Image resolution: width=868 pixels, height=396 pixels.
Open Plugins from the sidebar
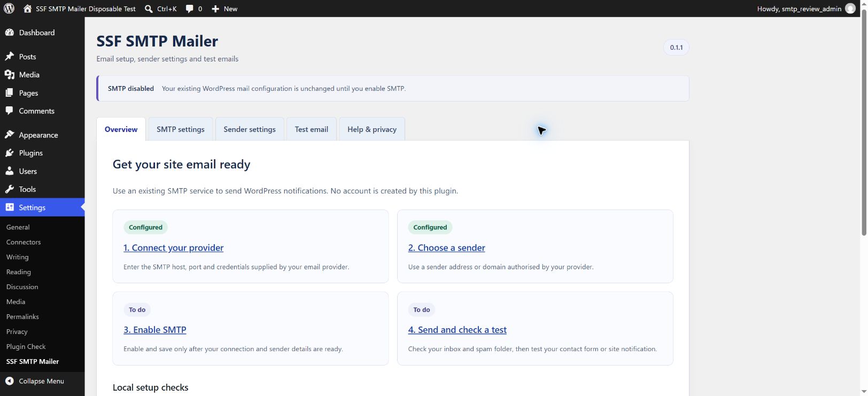point(42,153)
